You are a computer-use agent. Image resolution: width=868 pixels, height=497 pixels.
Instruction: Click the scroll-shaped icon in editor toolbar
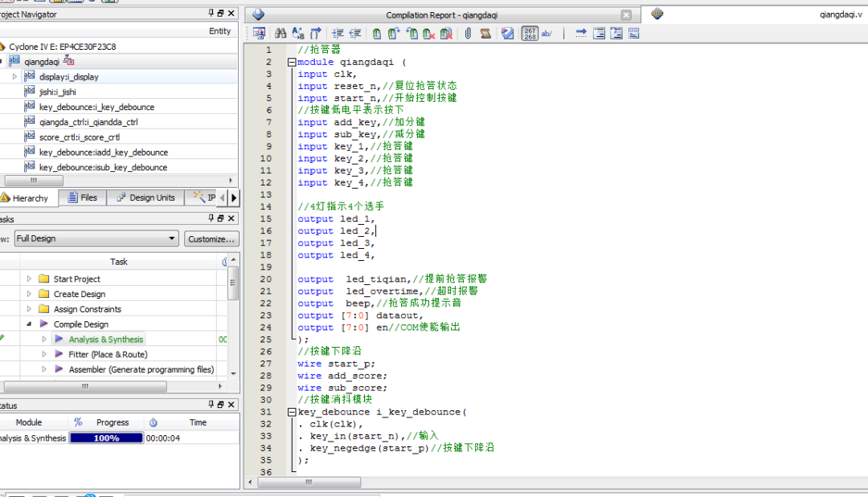click(485, 34)
